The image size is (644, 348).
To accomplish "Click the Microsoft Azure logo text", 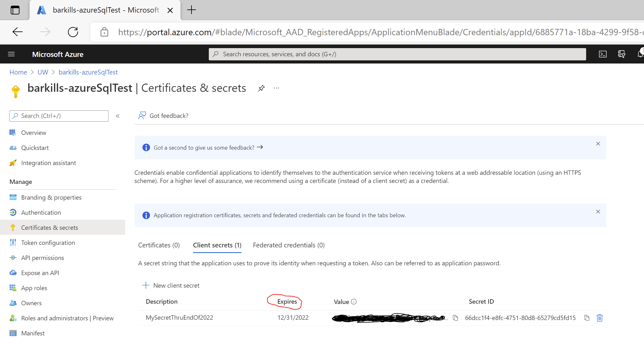I will (58, 54).
